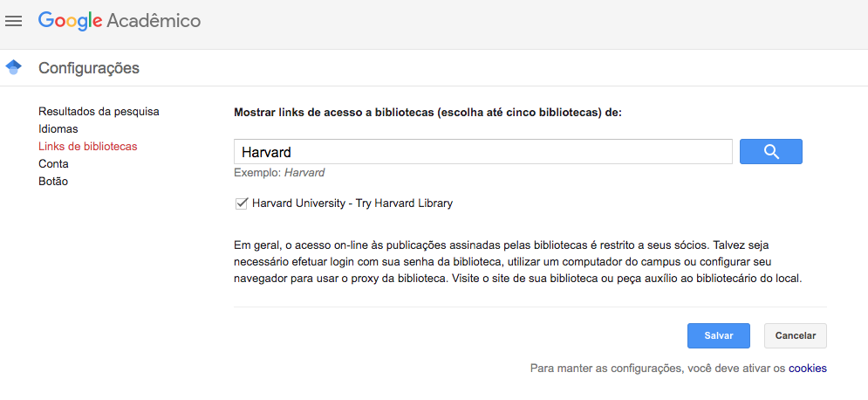The width and height of the screenshot is (868, 400).
Task: Click the blue graduation cap Scholar icon
Action: tap(13, 67)
